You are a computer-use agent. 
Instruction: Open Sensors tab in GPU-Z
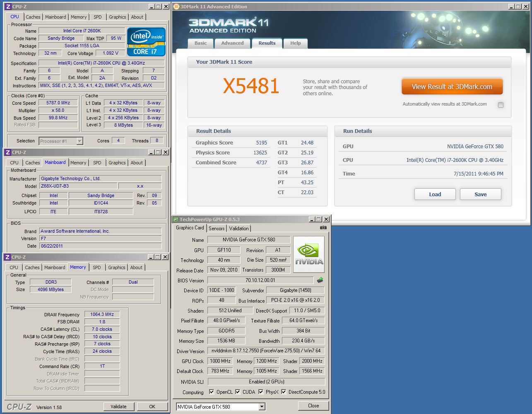coord(217,228)
